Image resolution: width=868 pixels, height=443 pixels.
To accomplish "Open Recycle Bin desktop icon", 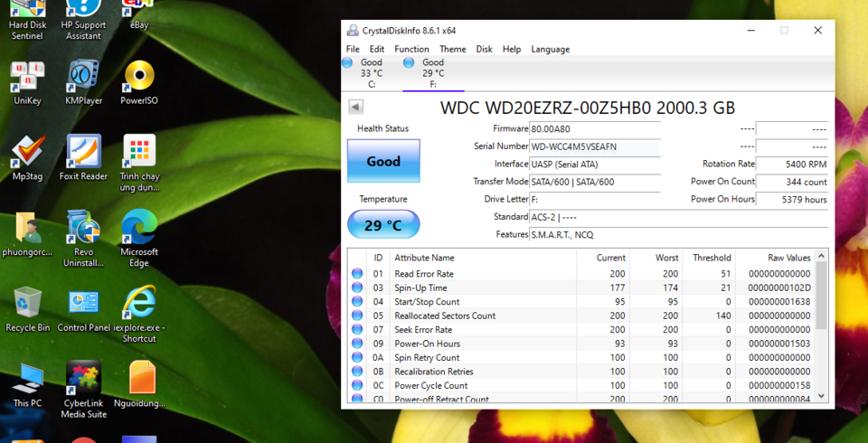I will pyautogui.click(x=27, y=309).
